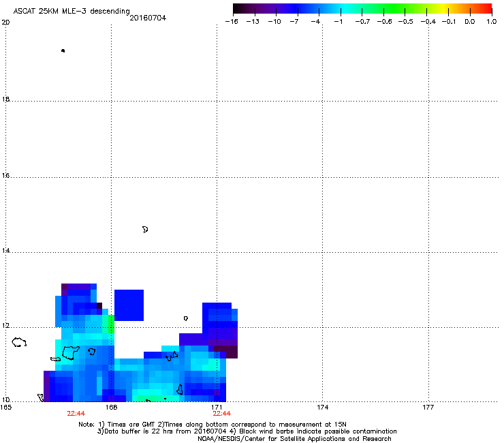Click the -0.6 color scale label
The width and height of the screenshot is (504, 443).
tap(384, 22)
